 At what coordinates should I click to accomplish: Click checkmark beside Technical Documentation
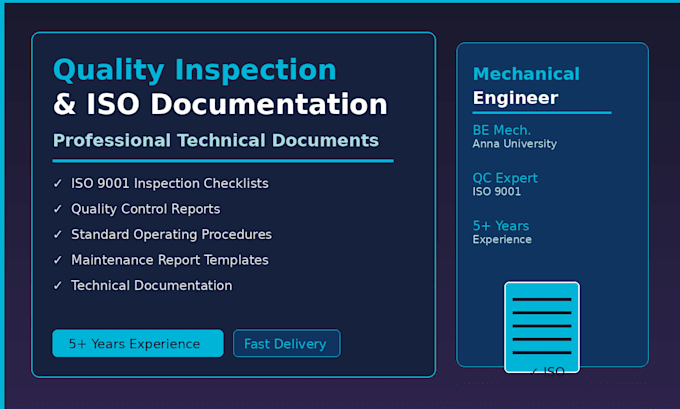(x=58, y=285)
